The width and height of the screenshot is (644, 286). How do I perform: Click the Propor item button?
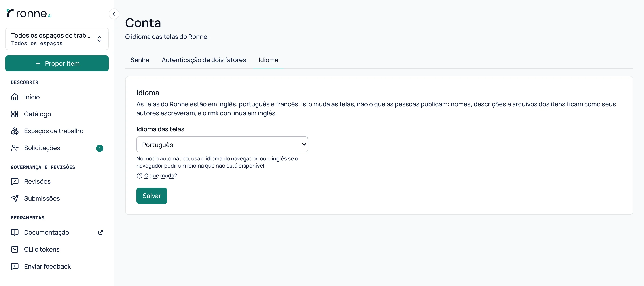point(57,63)
